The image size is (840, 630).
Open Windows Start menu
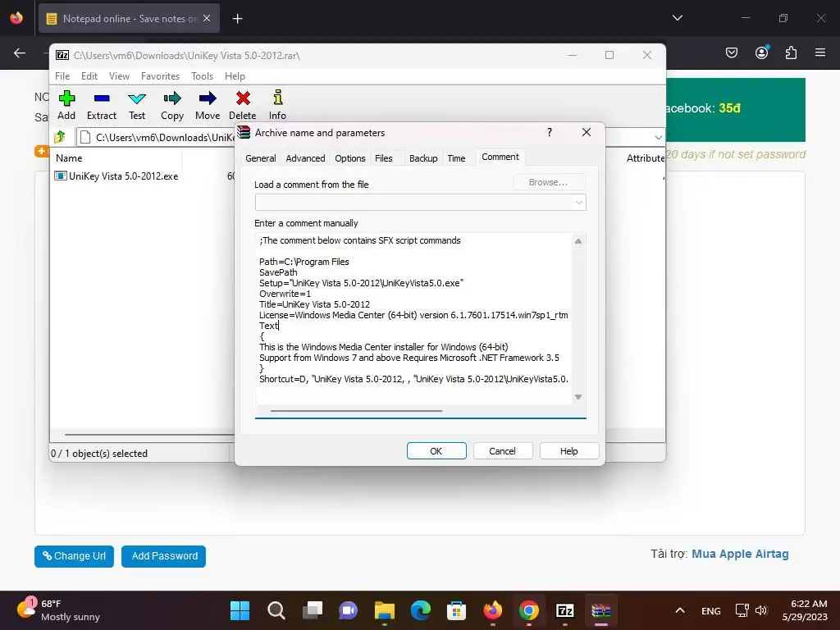point(240,610)
